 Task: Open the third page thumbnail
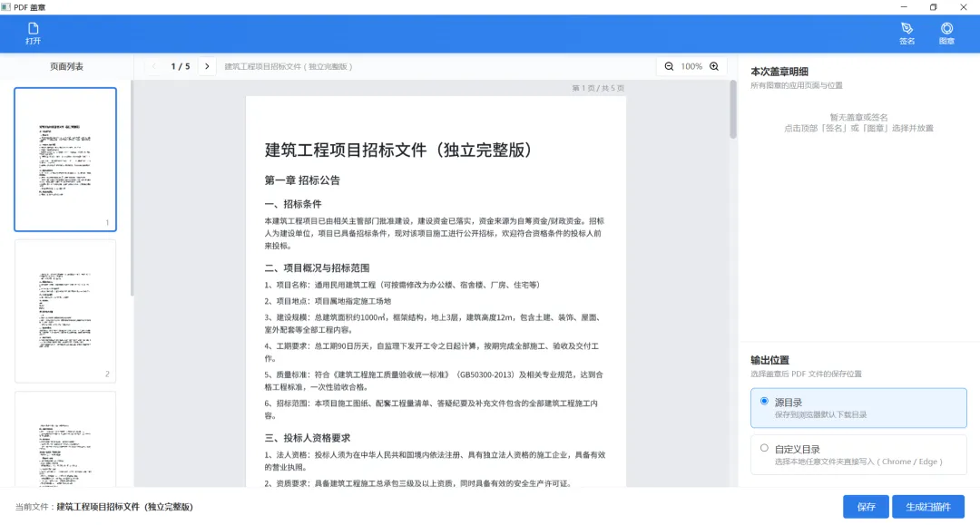[65, 439]
